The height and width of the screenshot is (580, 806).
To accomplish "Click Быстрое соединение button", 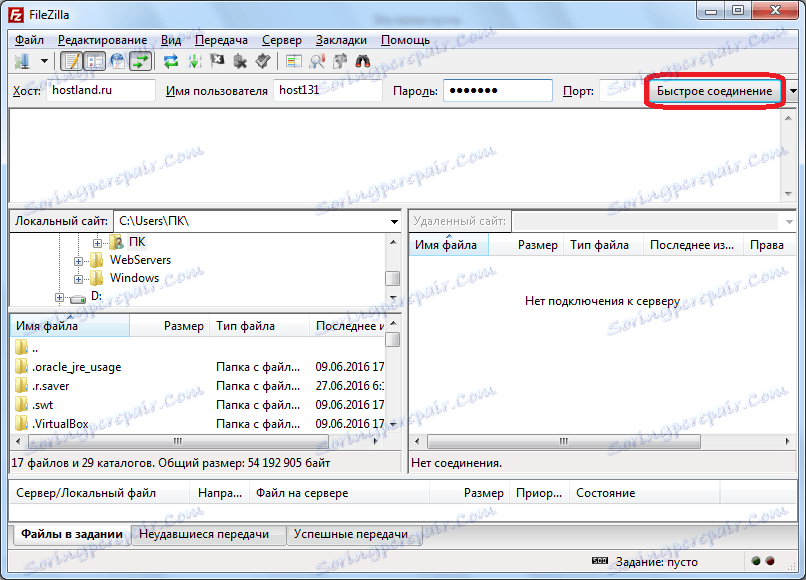I will pyautogui.click(x=715, y=91).
